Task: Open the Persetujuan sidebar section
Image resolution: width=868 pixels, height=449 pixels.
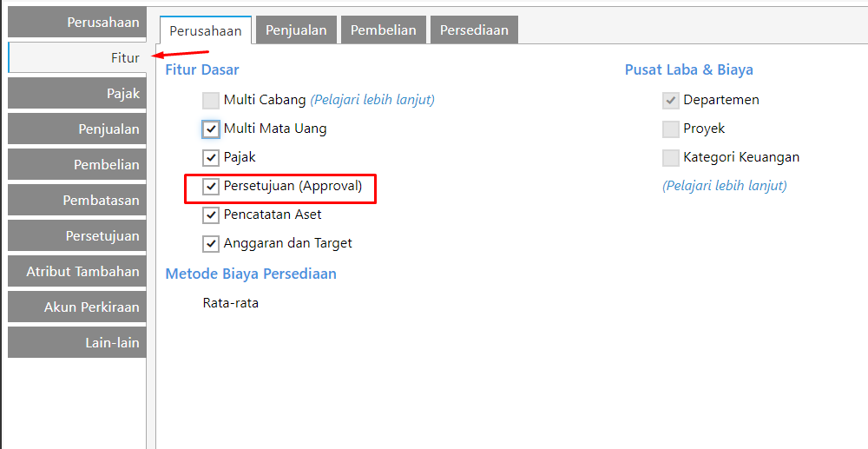Action: click(x=77, y=235)
